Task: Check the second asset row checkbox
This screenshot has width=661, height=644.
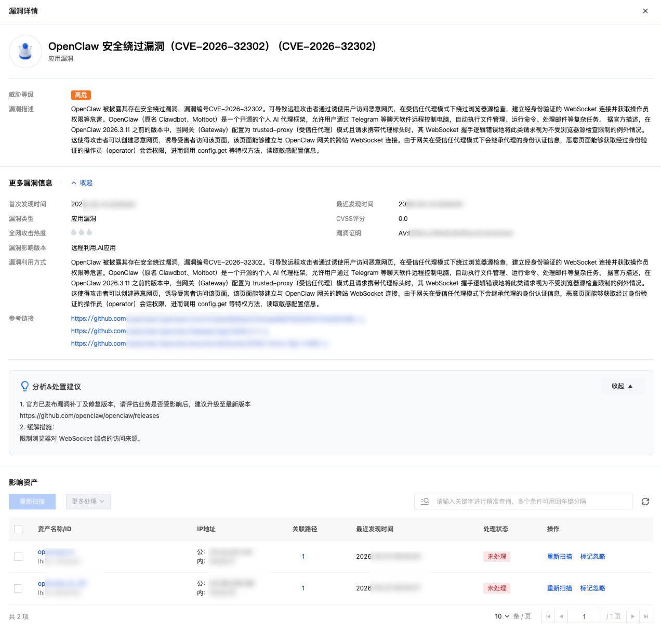Action: click(x=18, y=588)
